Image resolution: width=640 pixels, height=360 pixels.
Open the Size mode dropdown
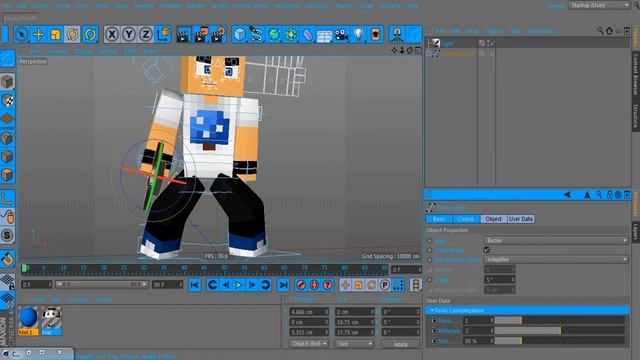[x=355, y=344]
